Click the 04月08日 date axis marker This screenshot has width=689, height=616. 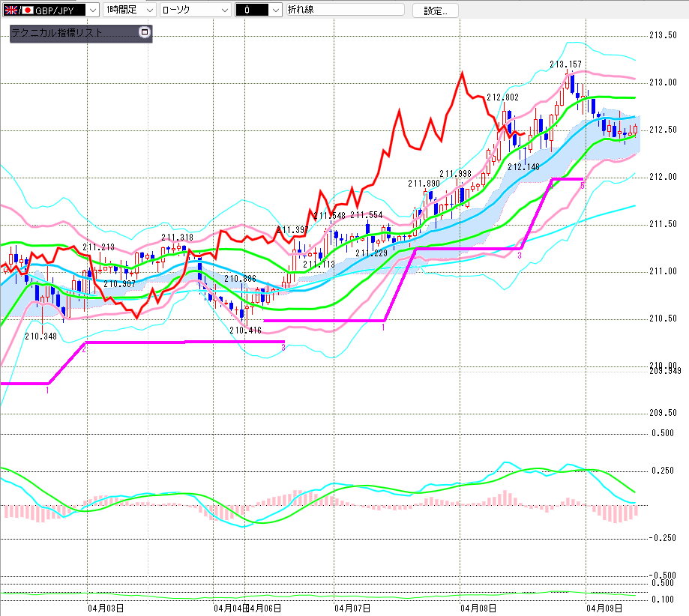[478, 608]
